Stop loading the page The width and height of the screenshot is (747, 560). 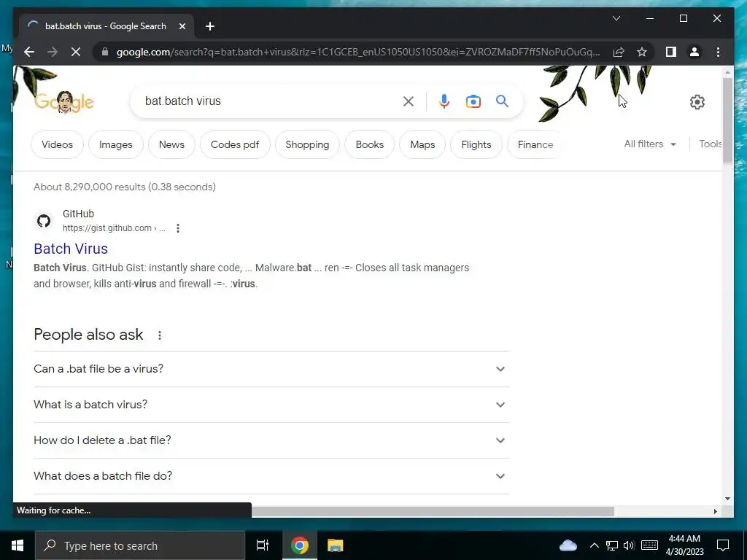click(76, 52)
